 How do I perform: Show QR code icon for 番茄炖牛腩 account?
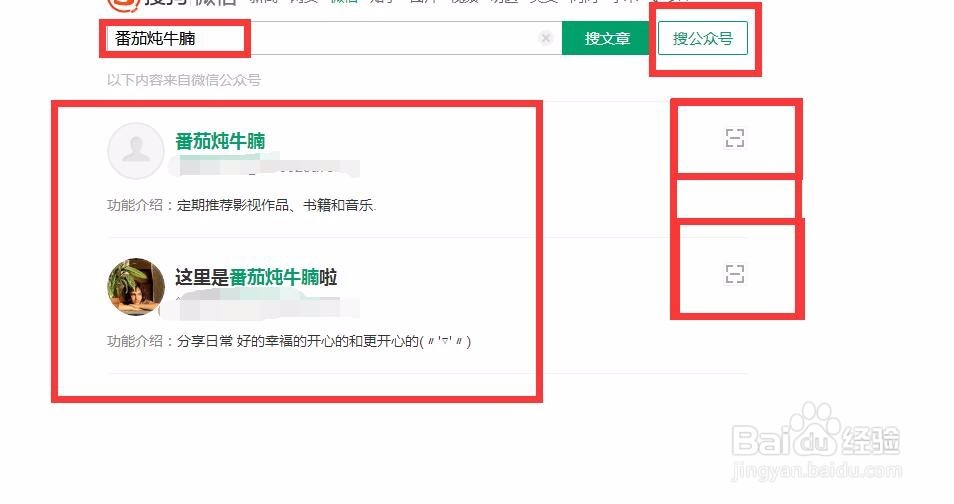tap(735, 138)
